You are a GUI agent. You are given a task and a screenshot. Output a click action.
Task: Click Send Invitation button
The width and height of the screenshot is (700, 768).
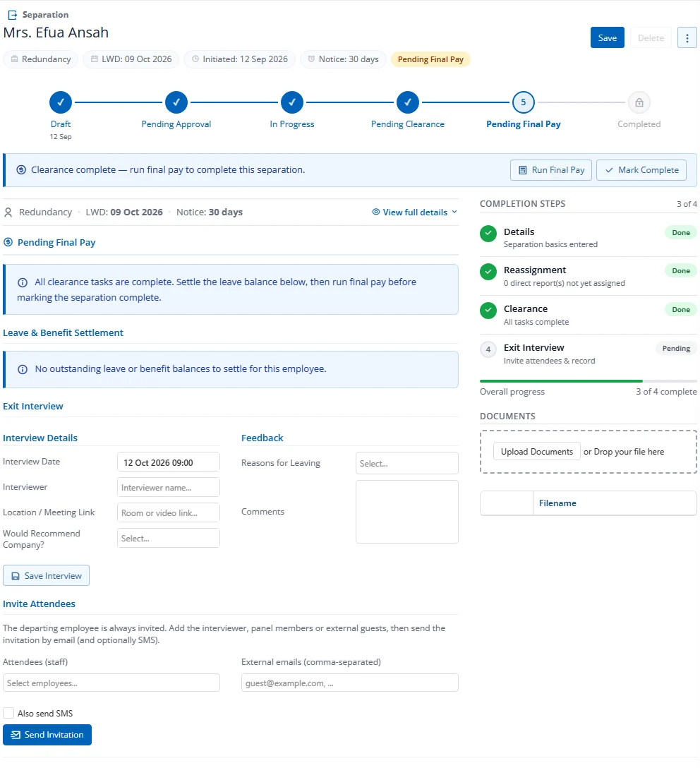pyautogui.click(x=47, y=735)
